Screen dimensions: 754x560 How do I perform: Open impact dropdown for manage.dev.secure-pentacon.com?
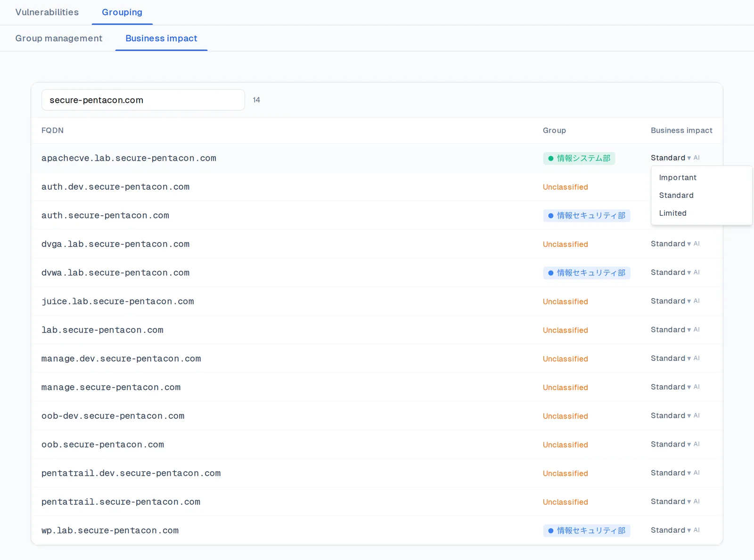[x=671, y=359]
